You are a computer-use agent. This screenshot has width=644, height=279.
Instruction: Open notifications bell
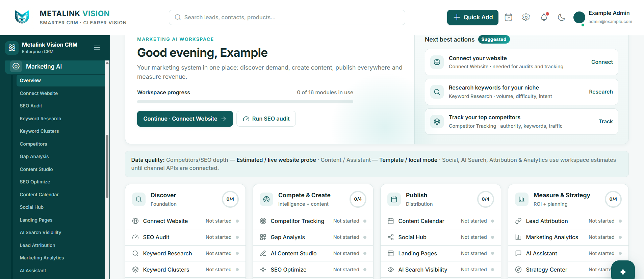[544, 17]
